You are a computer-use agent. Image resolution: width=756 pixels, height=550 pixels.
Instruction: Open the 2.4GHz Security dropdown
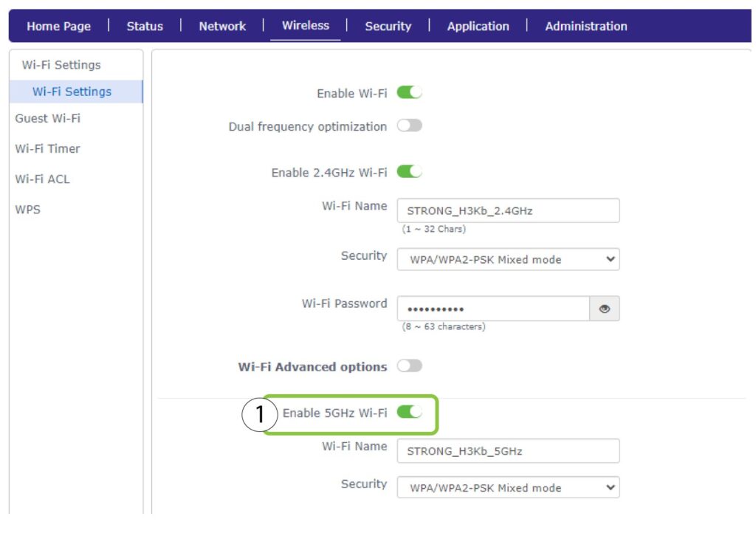508,259
